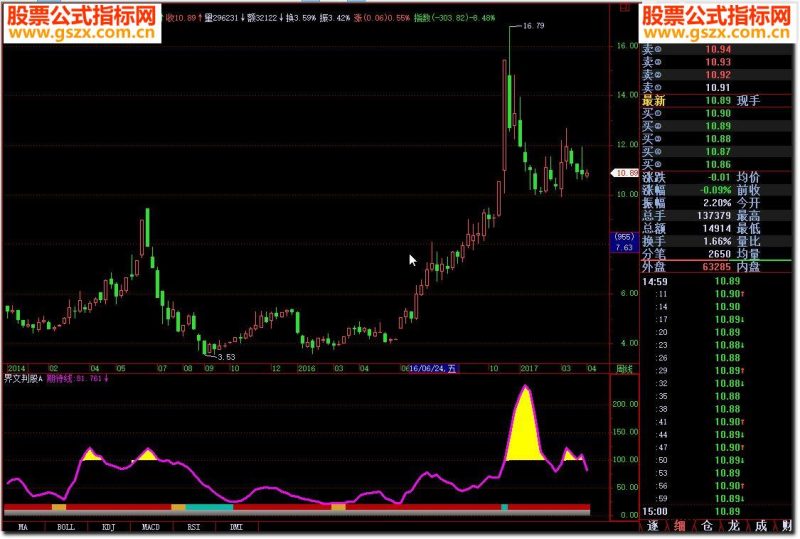This screenshot has width=800, height=539.
Task: Open the 成 tab in the quote panel
Action: 761,526
